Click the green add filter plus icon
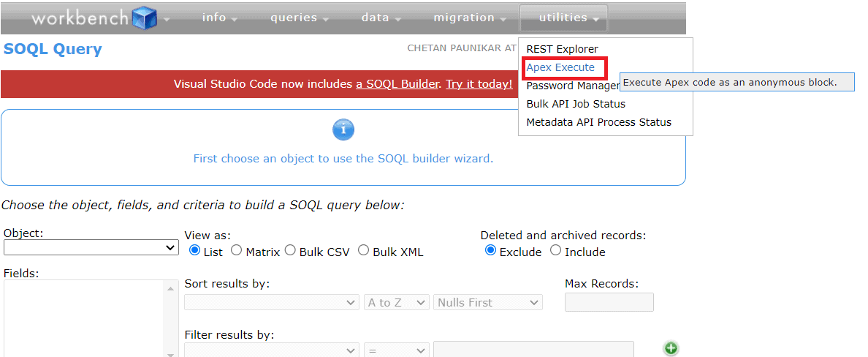Screen dimensions: 868x357 pos(670,349)
